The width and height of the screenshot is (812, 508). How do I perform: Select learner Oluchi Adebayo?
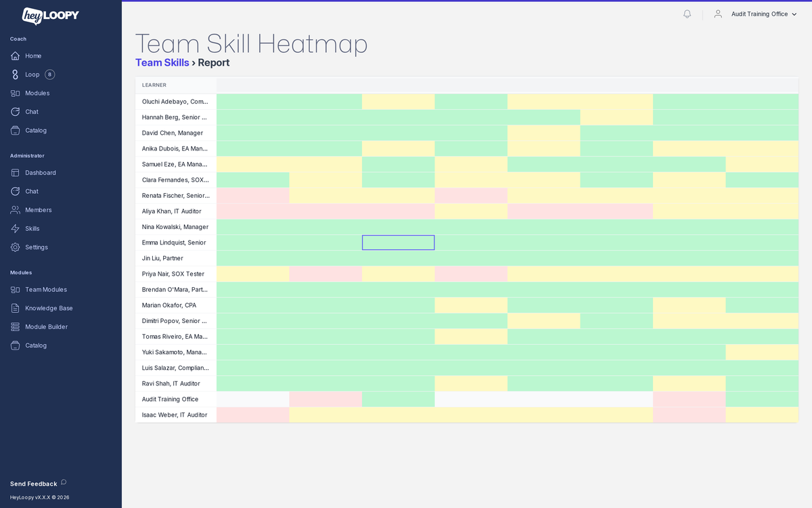(176, 102)
